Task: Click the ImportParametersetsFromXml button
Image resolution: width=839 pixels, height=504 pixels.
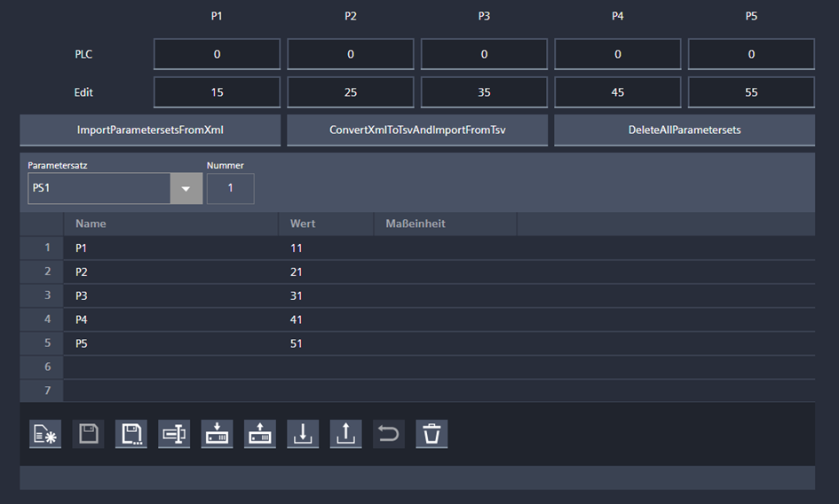Action: coord(150,130)
